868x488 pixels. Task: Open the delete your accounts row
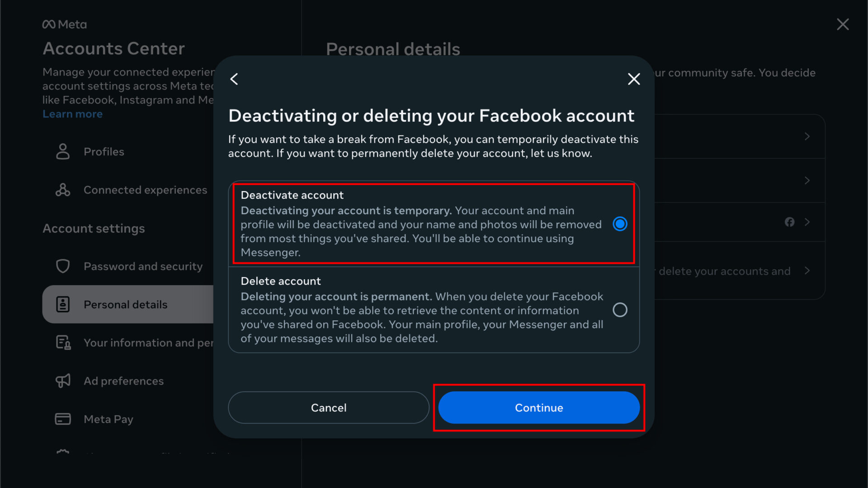(x=807, y=271)
